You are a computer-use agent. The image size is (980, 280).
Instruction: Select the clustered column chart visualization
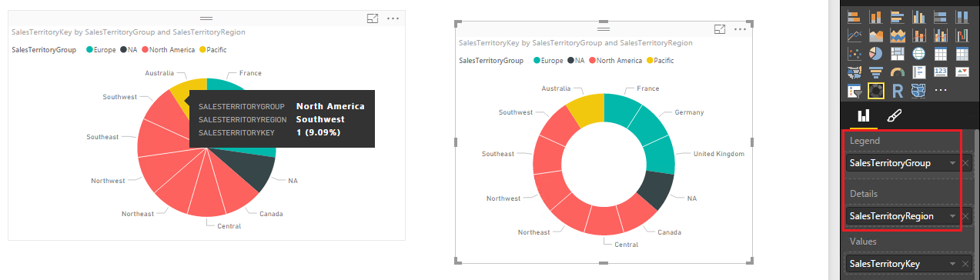[x=918, y=16]
